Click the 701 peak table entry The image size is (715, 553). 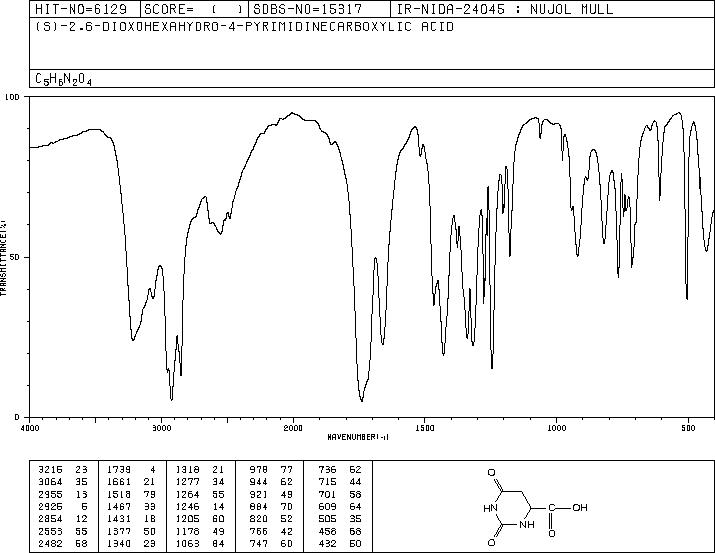pyautogui.click(x=327, y=494)
